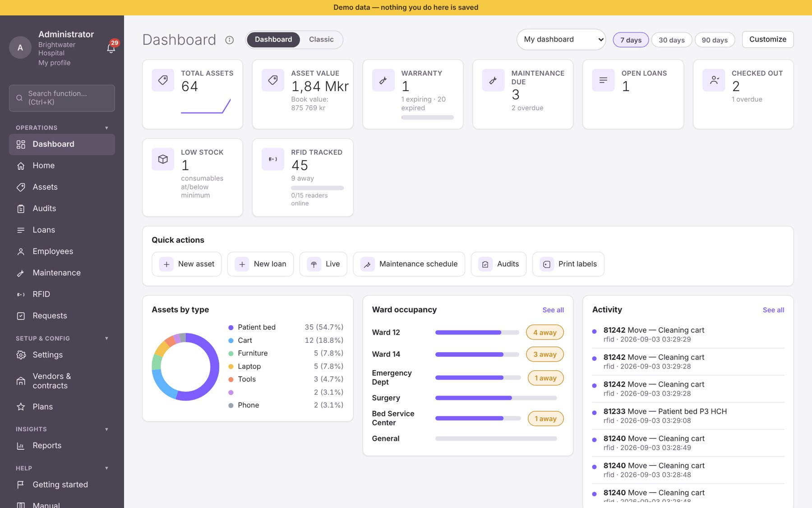Select the 30 days range
The width and height of the screenshot is (812, 508).
click(671, 40)
